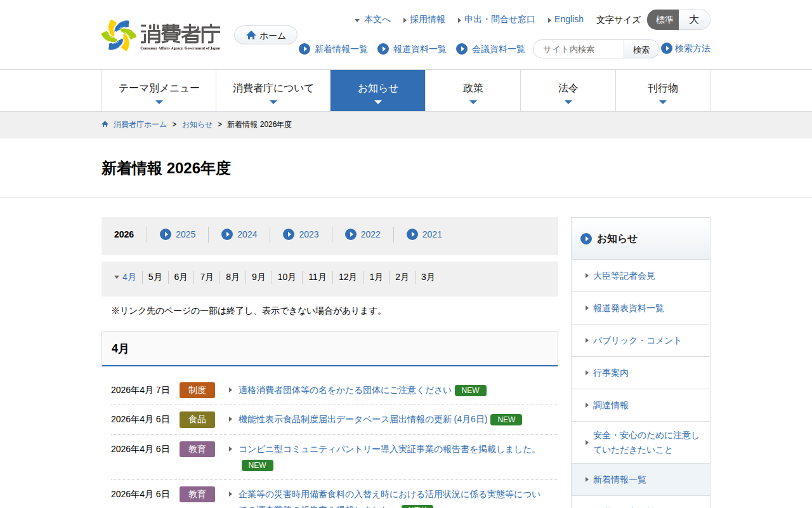This screenshot has height=508, width=812.
Task: Expand the テーマ別メニュー dropdown
Action: (159, 90)
